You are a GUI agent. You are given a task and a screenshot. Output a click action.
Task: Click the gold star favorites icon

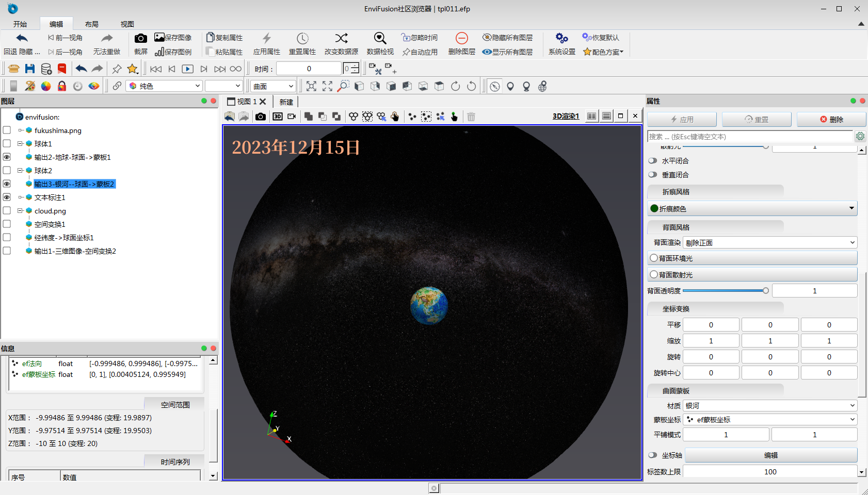(x=133, y=69)
